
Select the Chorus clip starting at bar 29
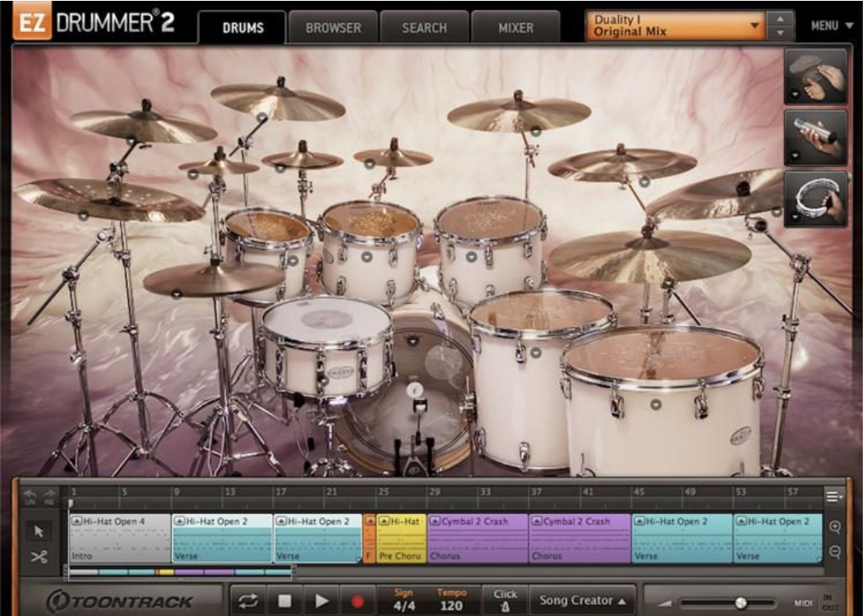click(x=478, y=539)
